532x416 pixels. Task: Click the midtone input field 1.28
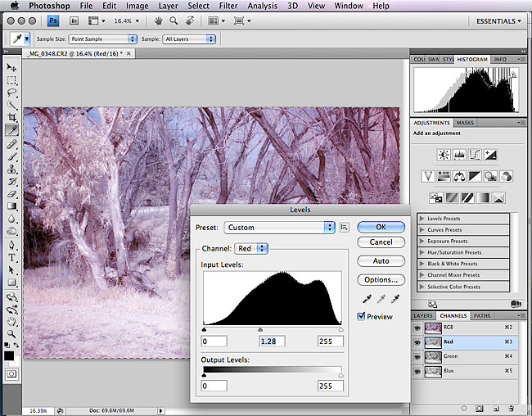click(x=272, y=341)
